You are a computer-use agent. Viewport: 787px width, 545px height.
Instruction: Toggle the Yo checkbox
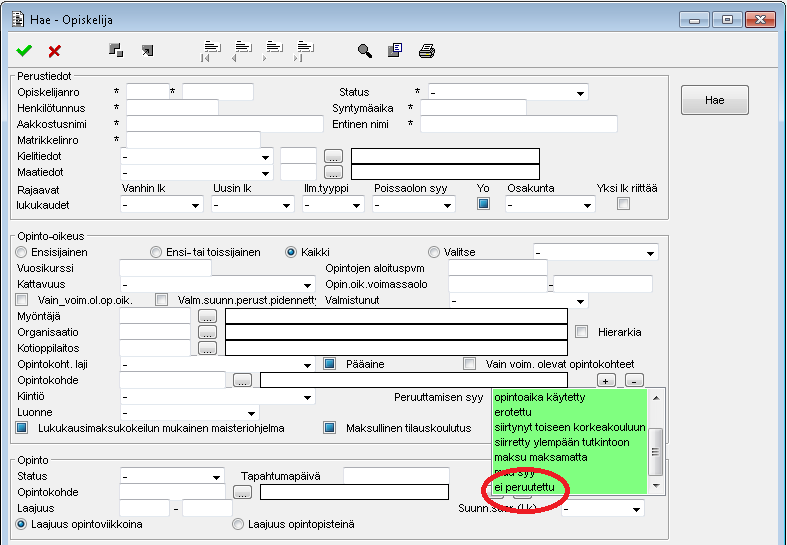(x=483, y=204)
